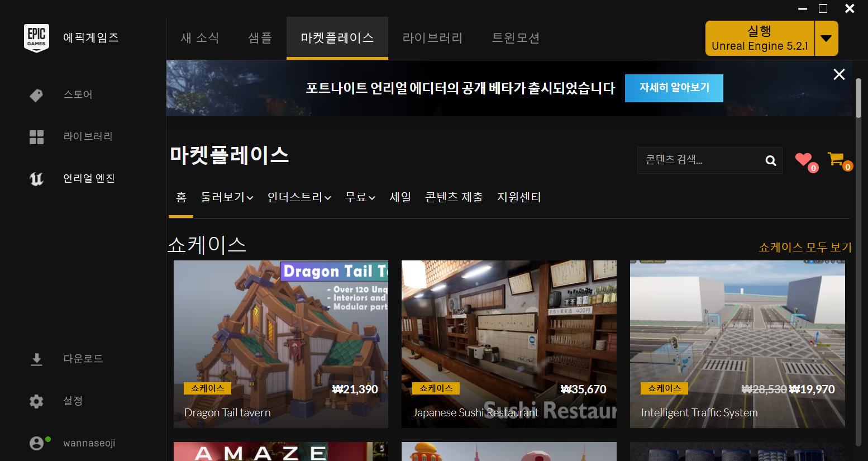The width and height of the screenshot is (868, 461).
Task: Click the Dragon Tail tavern title
Action: (227, 413)
